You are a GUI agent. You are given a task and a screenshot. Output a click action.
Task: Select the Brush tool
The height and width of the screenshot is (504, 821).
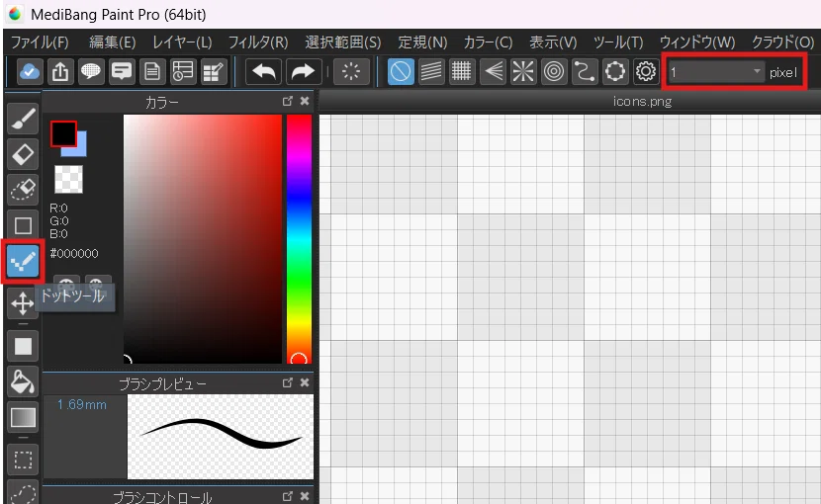pyautogui.click(x=23, y=119)
